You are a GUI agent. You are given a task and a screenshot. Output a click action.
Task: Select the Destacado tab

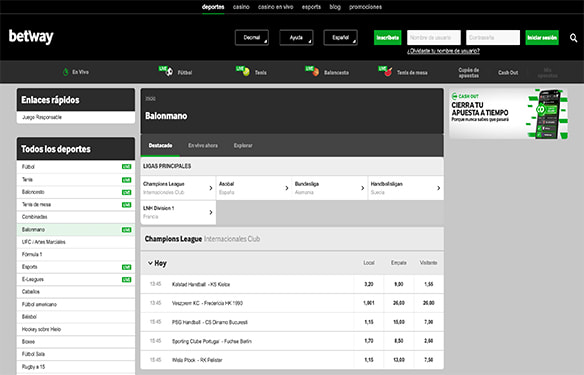tap(160, 145)
